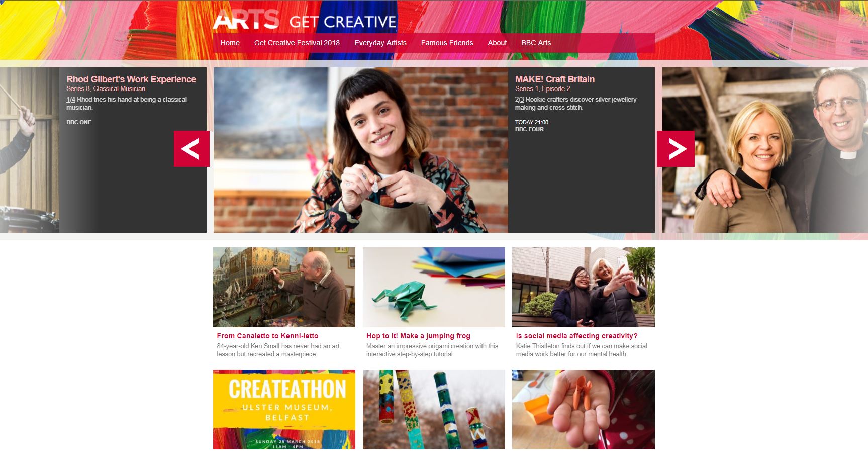The height and width of the screenshot is (452, 868).
Task: Click the Ken Small painting thumbnail
Action: [284, 287]
